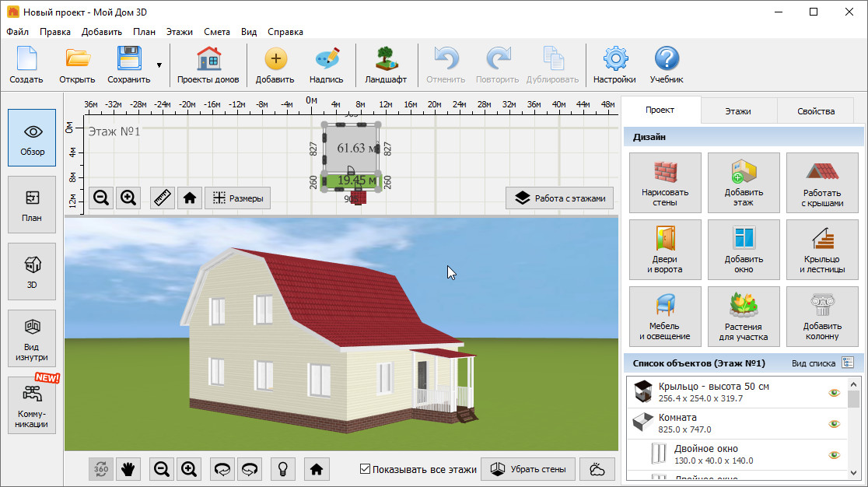The width and height of the screenshot is (868, 487).
Task: Open House Projects (Проекты домов)
Action: tap(208, 65)
